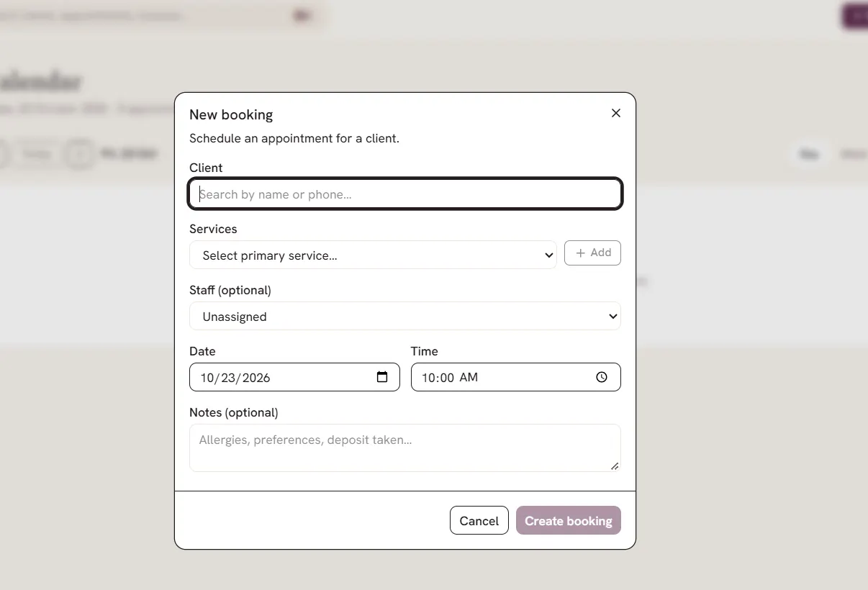Viewport: 868px width, 590px height.
Task: Click the 'Services' label
Action: [x=213, y=229]
